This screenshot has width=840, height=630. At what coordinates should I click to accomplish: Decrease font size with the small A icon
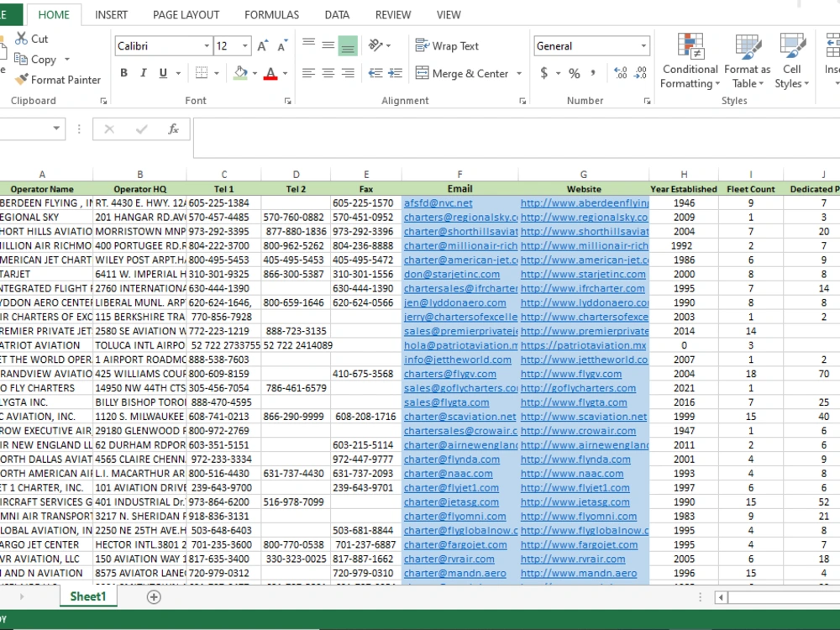282,46
